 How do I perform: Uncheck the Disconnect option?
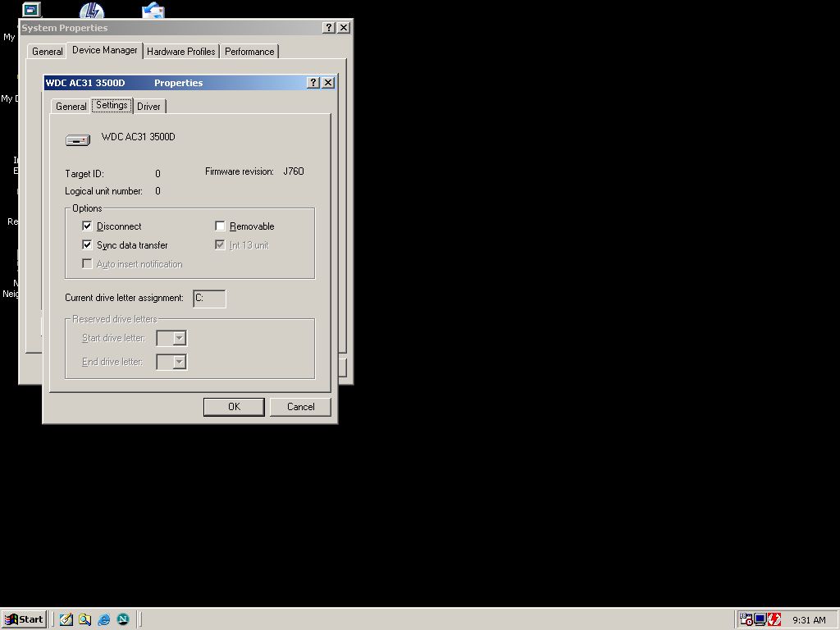(x=87, y=226)
